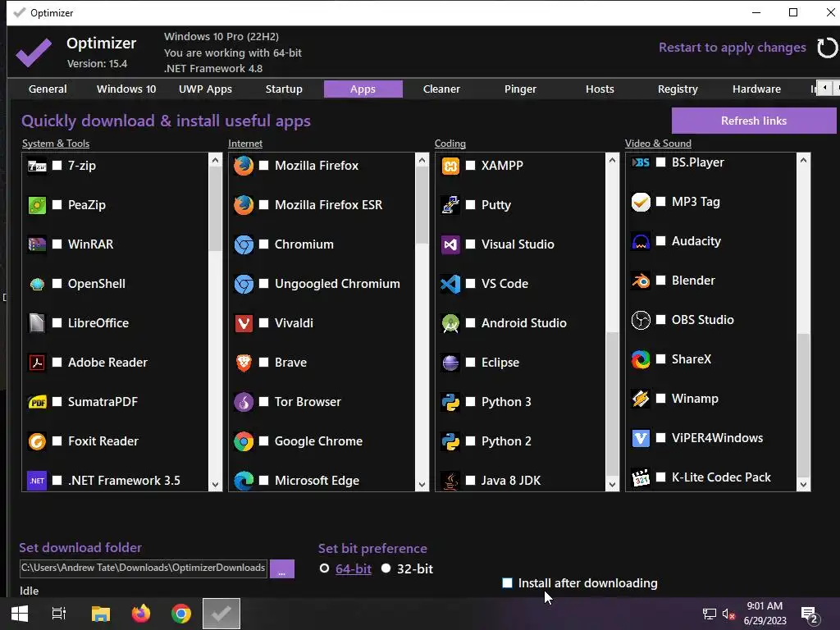Click the Refresh links button
This screenshot has height=630, width=840.
[x=754, y=121]
